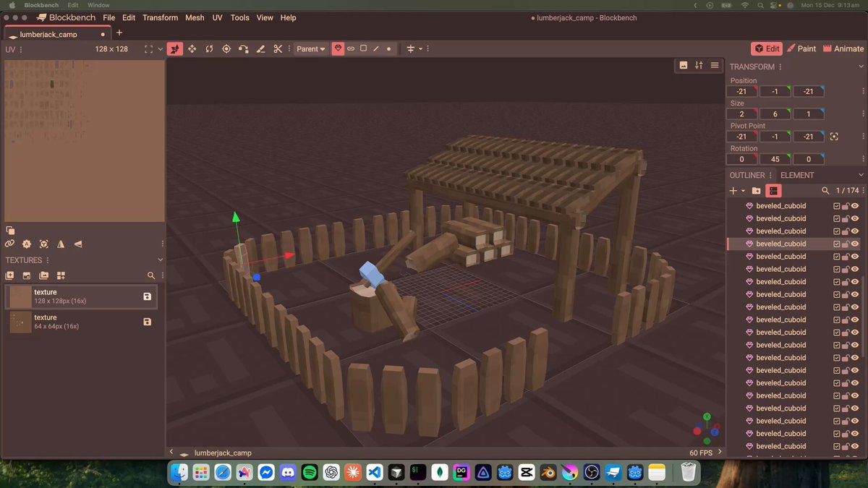Select the Knife scissors tool
Viewport: 868px width, 488px height.
(278, 48)
